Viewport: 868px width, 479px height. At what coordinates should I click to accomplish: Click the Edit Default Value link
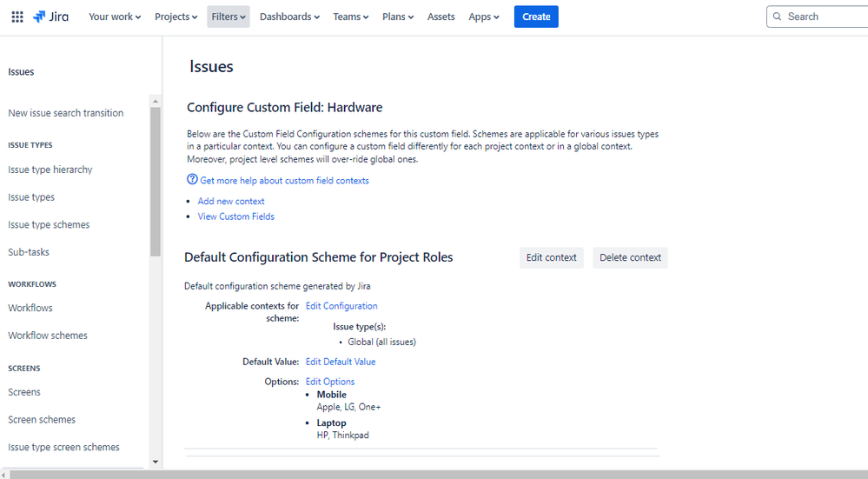coord(341,362)
